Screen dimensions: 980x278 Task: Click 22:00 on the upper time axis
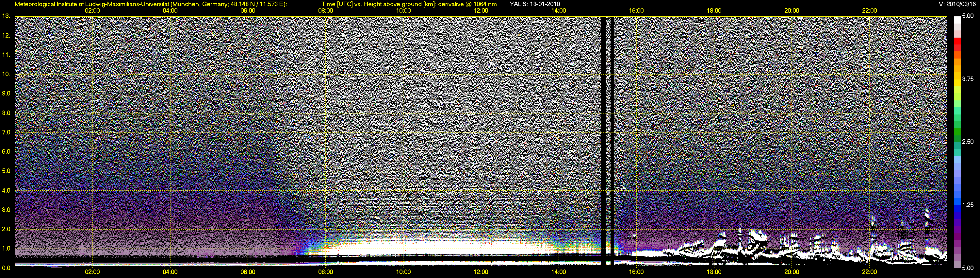tap(869, 11)
